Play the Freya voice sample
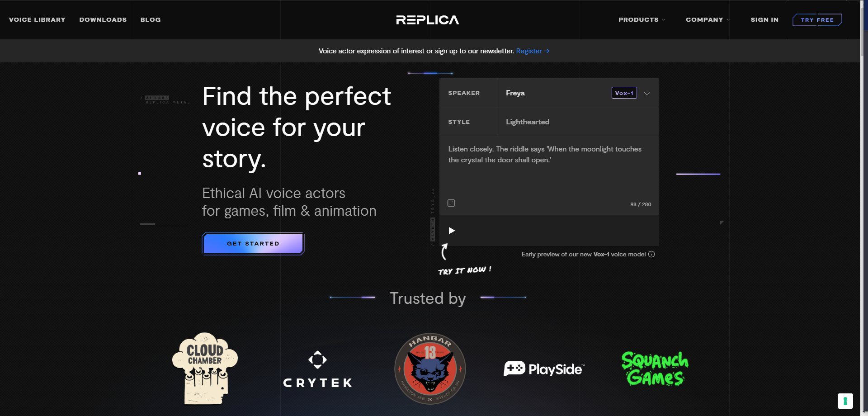Screen dimensions: 868x416 click(451, 231)
